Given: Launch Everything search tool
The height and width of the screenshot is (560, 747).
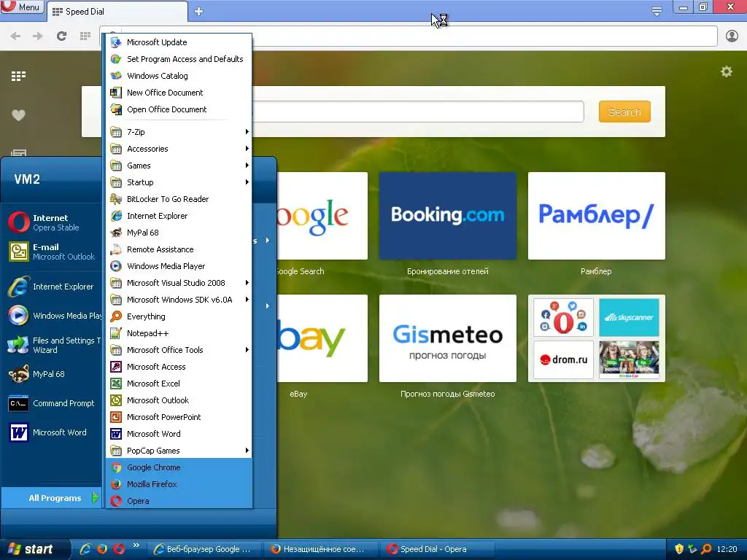Looking at the screenshot, I should [179, 316].
